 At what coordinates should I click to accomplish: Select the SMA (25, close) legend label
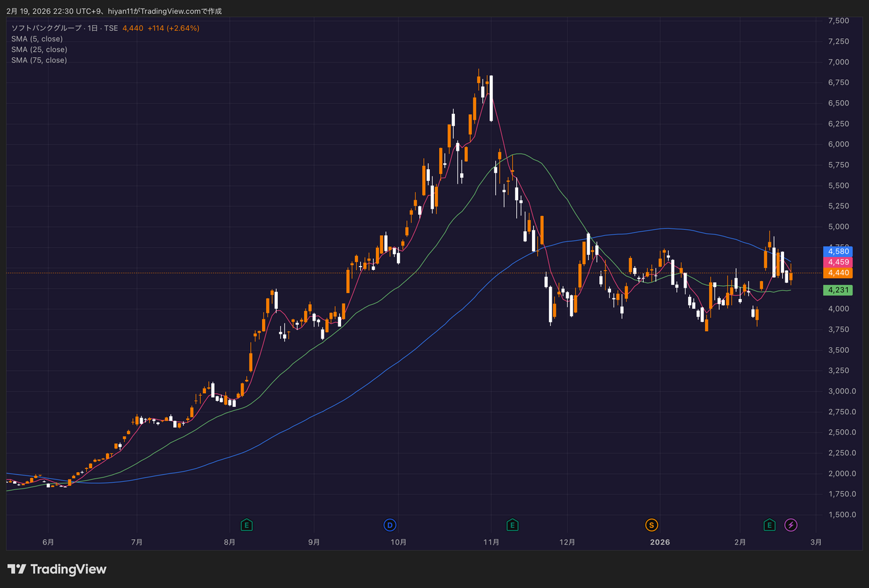tap(39, 49)
